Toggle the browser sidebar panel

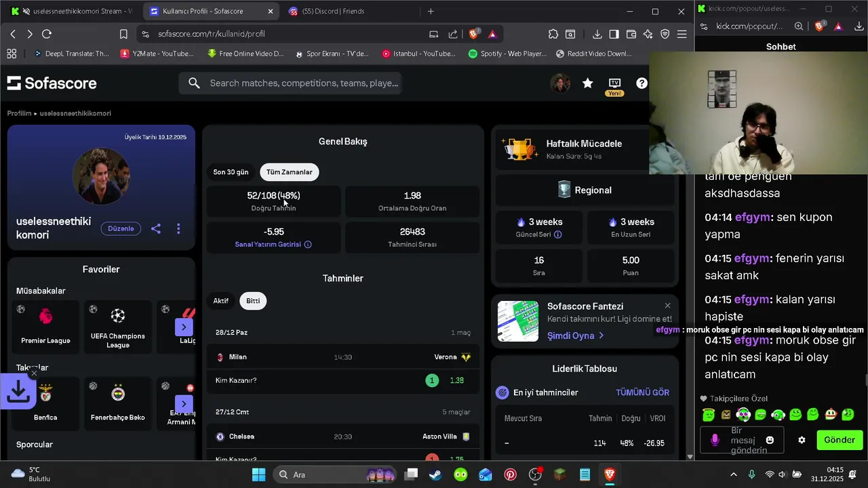coord(614,34)
